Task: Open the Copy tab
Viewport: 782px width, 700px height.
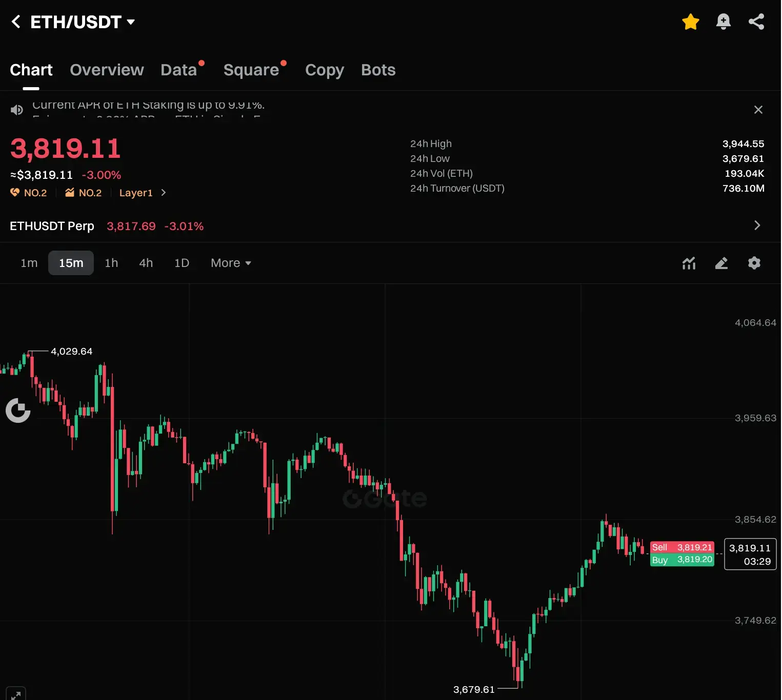Action: pos(325,70)
